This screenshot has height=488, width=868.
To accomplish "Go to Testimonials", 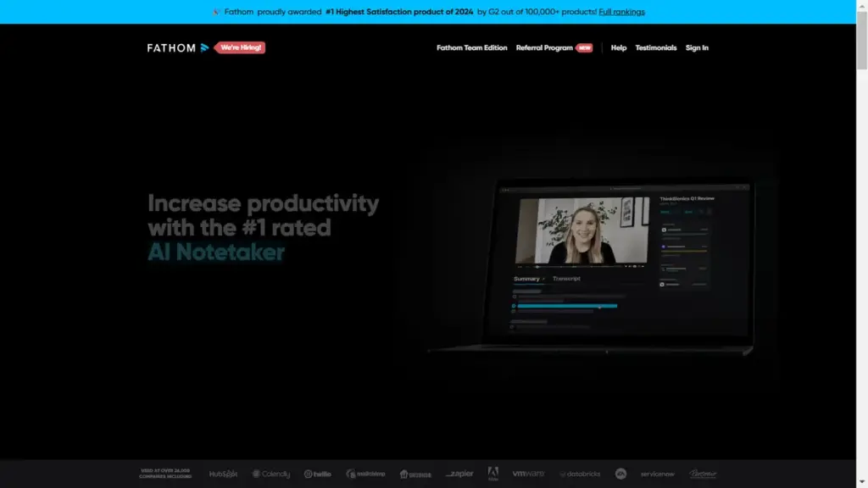I will (655, 48).
